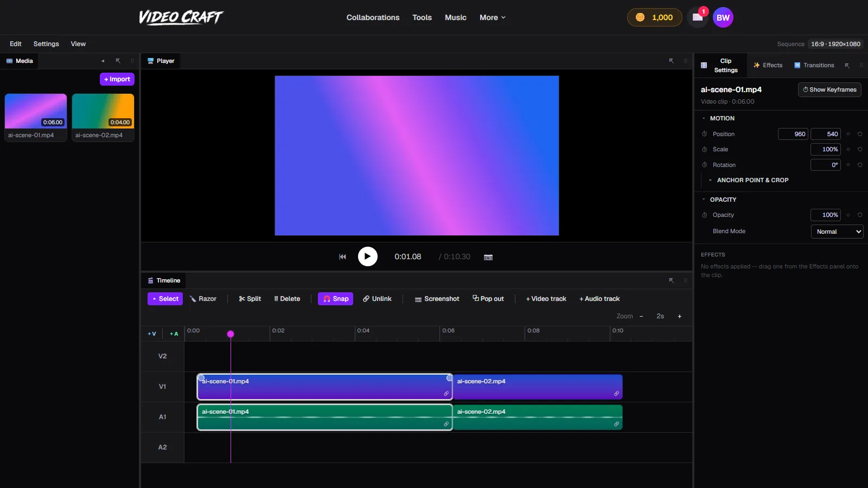The image size is (868, 488).
Task: Activate the Select tool
Action: (x=165, y=299)
